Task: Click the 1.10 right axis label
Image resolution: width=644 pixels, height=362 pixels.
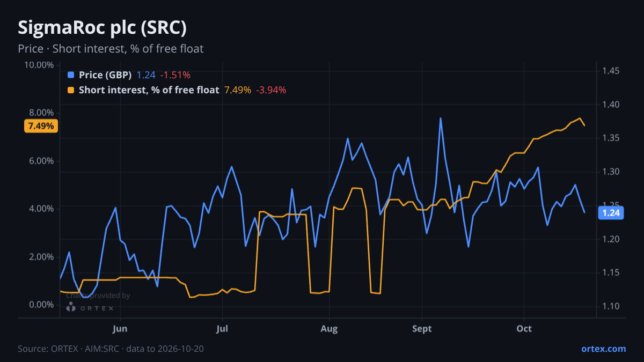Action: pos(611,306)
